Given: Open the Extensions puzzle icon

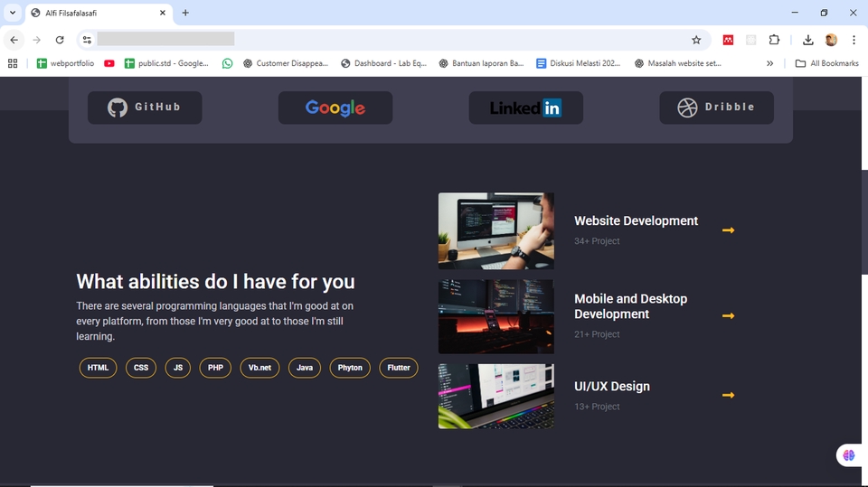Looking at the screenshot, I should 774,40.
